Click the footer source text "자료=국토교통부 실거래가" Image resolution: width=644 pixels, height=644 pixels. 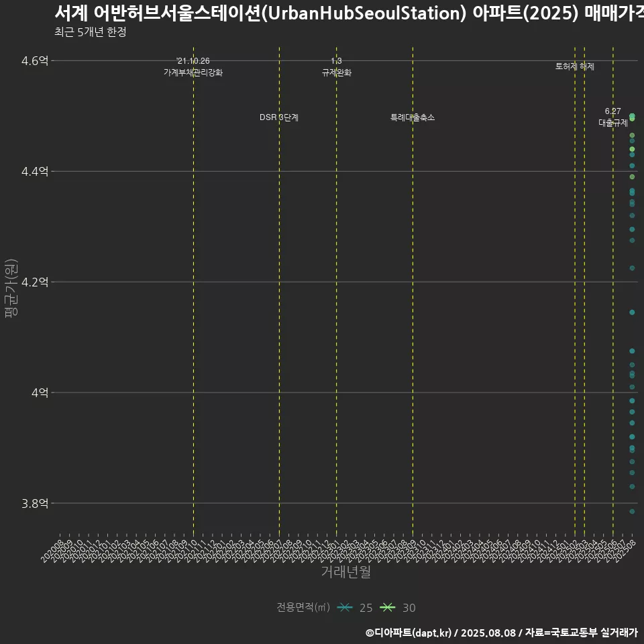(581, 633)
